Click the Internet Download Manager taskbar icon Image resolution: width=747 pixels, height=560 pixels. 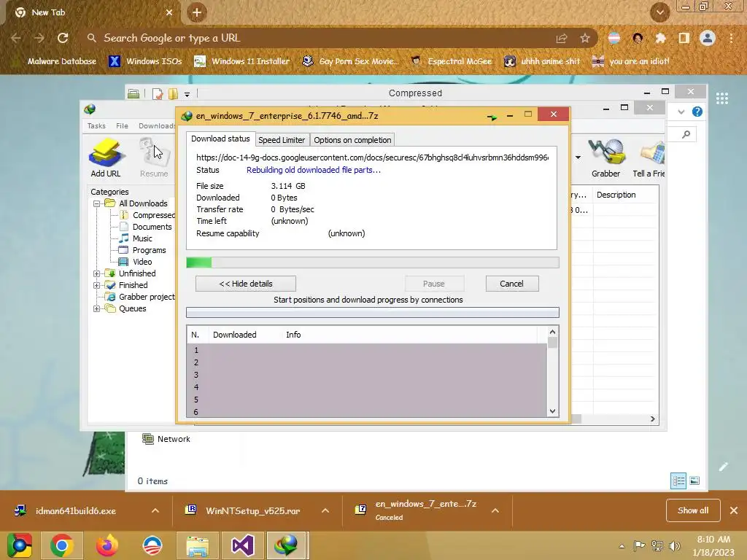(x=286, y=545)
